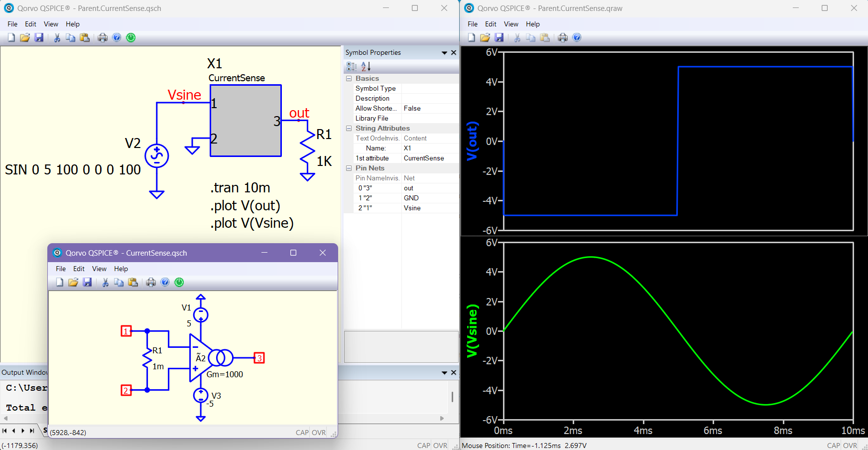The width and height of the screenshot is (868, 450).
Task: Click the 1st attribute CurrentSense value
Action: (x=430, y=158)
